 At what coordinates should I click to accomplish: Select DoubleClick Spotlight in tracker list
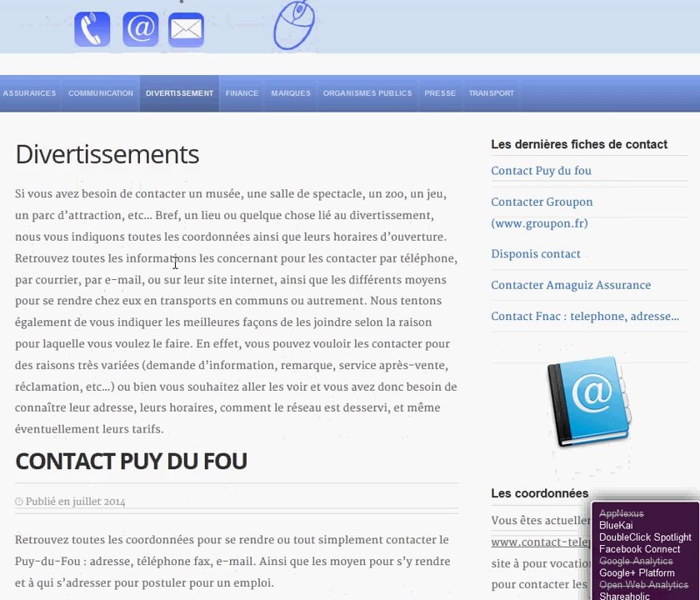click(x=645, y=537)
